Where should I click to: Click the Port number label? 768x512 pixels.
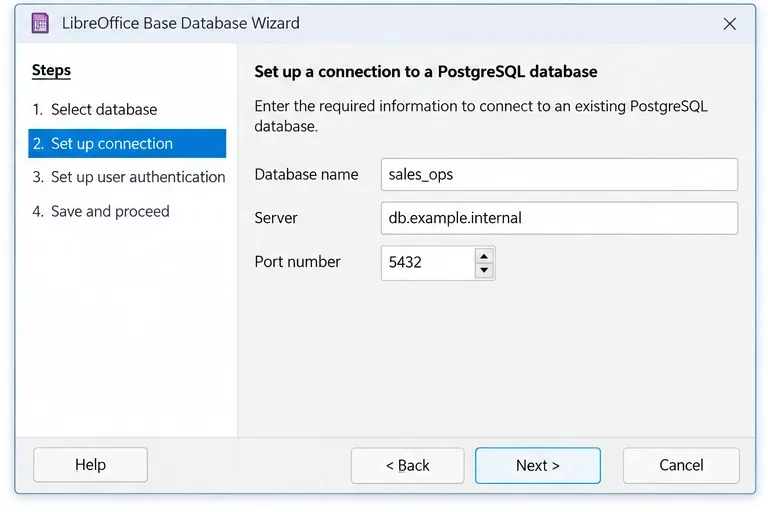[297, 262]
